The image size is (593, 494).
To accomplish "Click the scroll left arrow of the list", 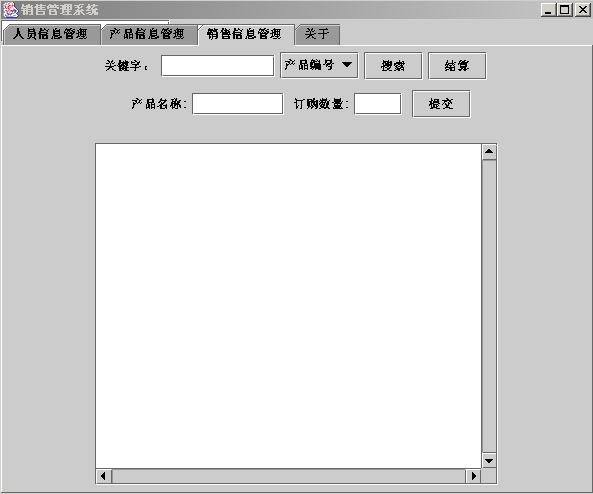I will [x=104, y=476].
